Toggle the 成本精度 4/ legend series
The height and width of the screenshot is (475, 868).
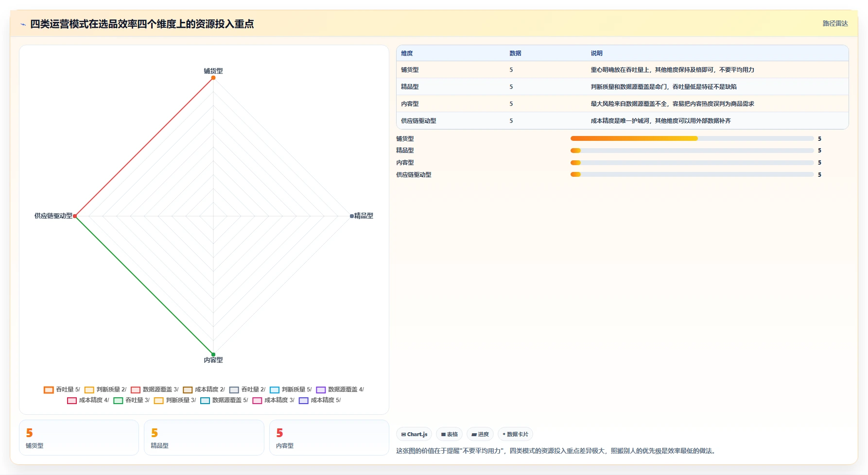tap(88, 400)
